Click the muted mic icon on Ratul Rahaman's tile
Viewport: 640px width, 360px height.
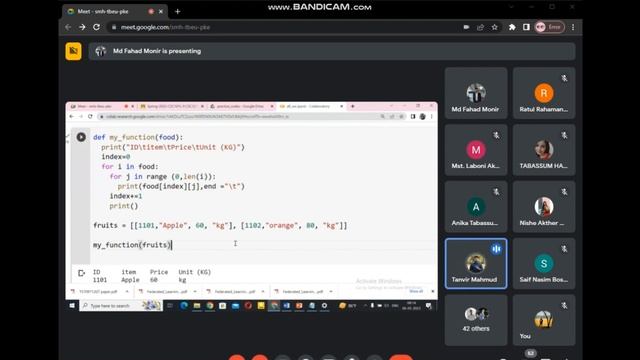(564, 78)
